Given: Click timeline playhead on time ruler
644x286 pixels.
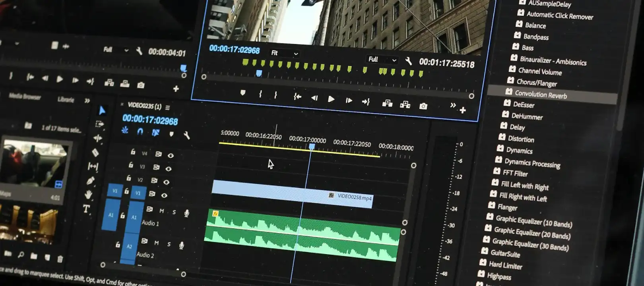Looking at the screenshot, I should [x=312, y=147].
